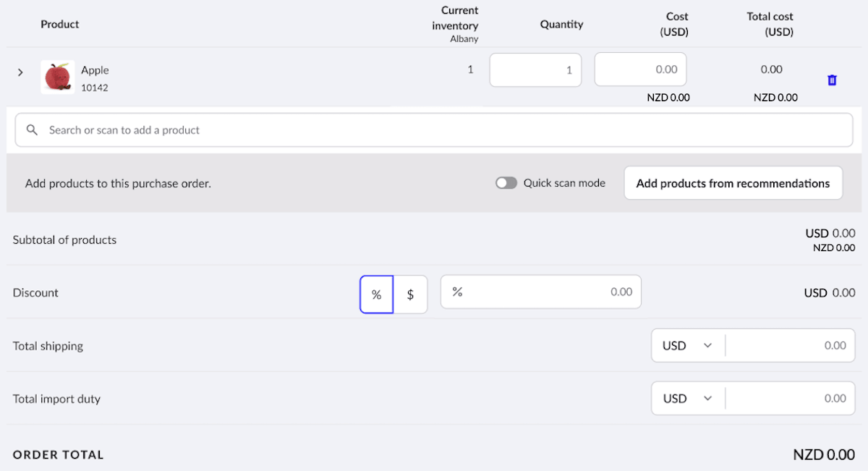Click the Discount label

pyautogui.click(x=35, y=292)
